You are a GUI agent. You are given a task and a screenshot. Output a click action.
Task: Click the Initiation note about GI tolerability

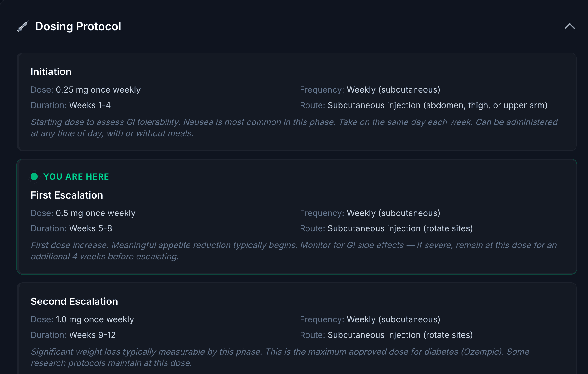tap(294, 128)
